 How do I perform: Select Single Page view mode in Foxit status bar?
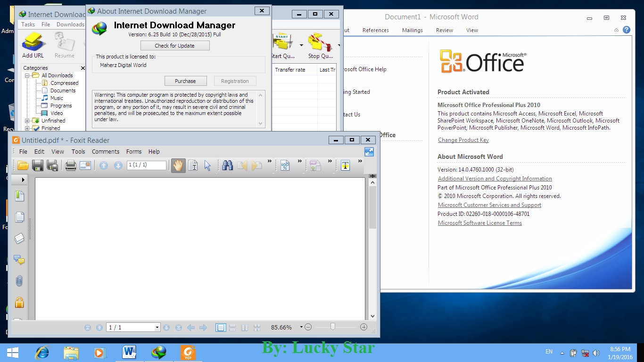tap(221, 327)
